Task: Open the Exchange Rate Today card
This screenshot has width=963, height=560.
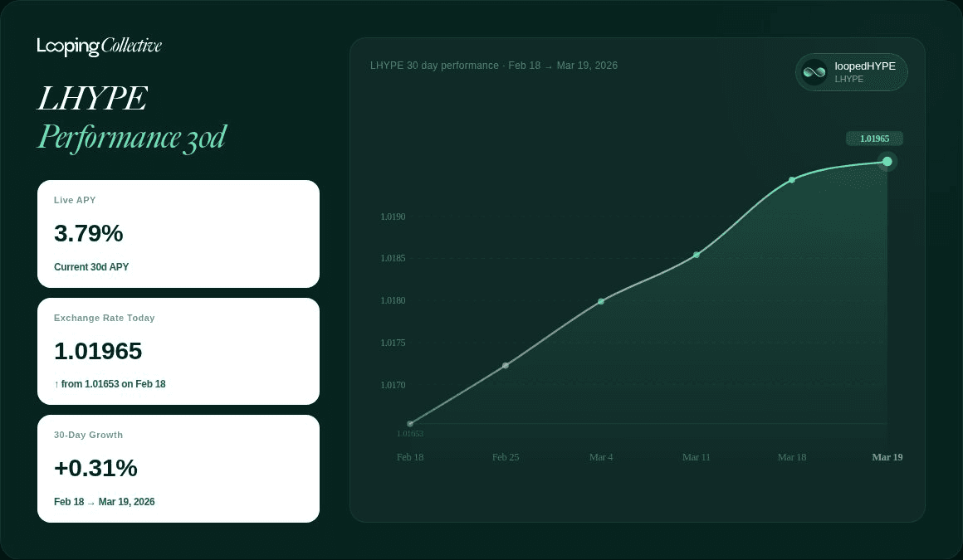Action: [x=178, y=351]
